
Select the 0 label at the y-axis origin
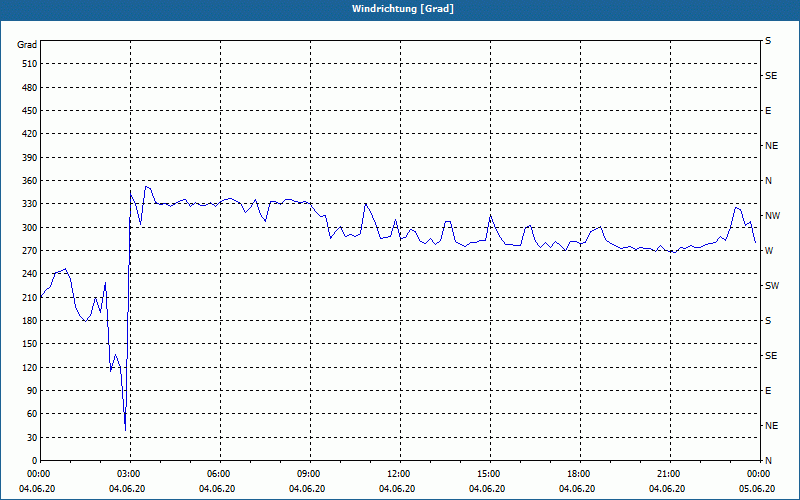coord(34,460)
